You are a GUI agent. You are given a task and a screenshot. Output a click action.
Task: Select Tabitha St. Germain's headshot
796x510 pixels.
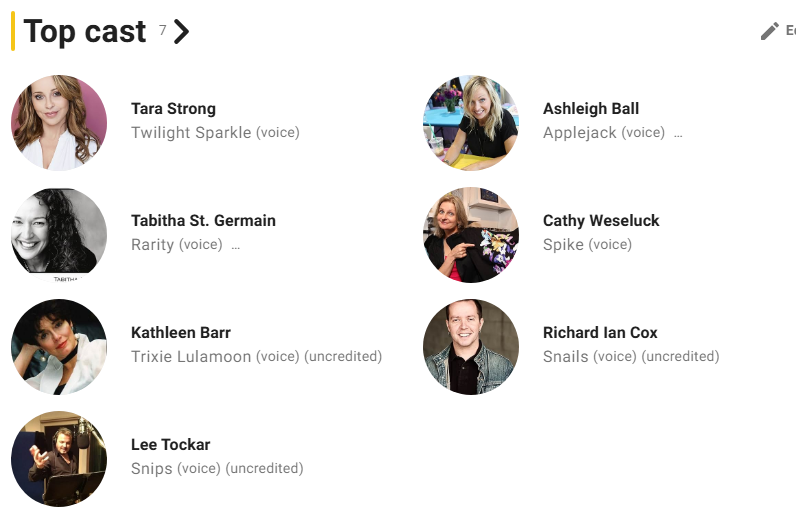point(59,235)
